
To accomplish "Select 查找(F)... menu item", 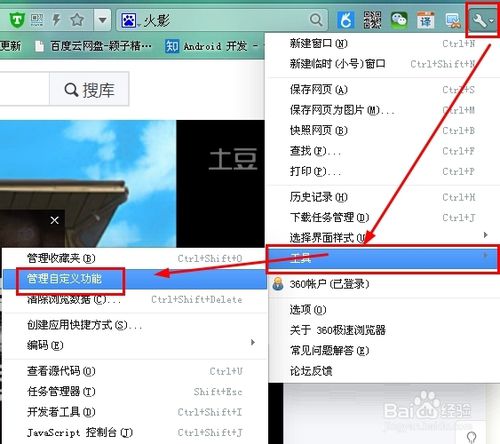I will [382, 151].
